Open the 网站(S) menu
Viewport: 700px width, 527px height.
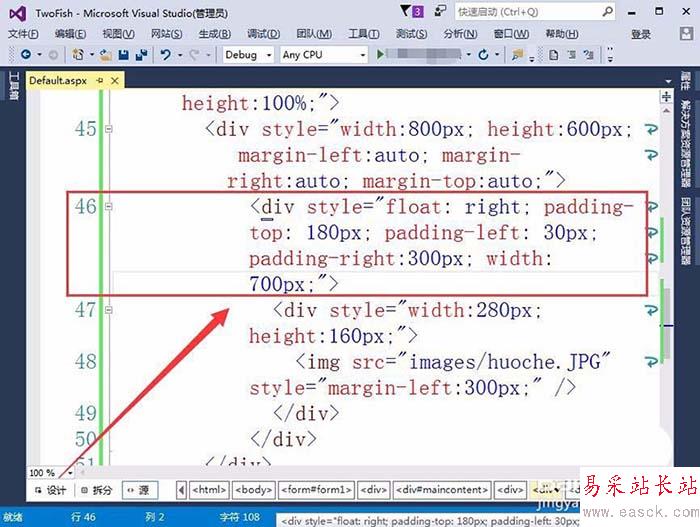tap(167, 34)
